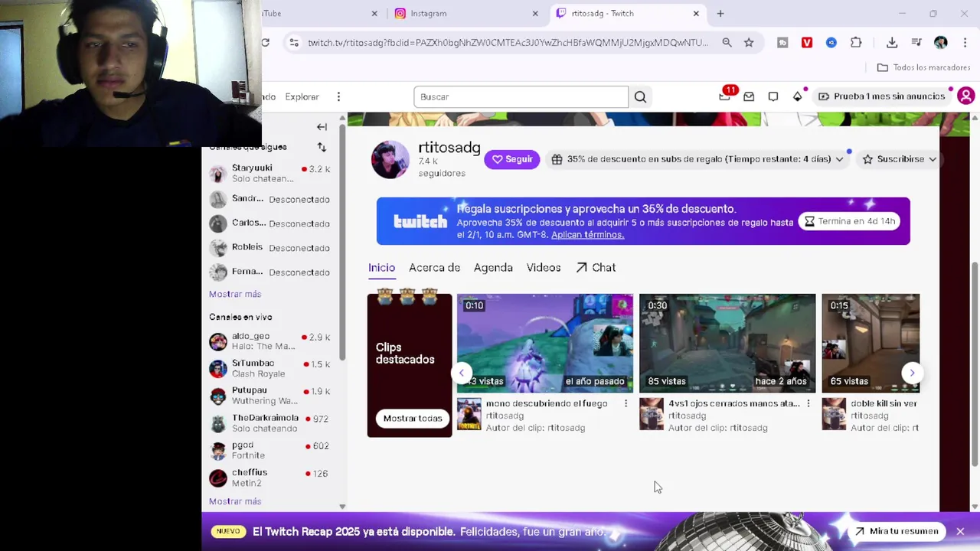Open pgod Fortnite channel
The image size is (980, 551).
click(270, 450)
